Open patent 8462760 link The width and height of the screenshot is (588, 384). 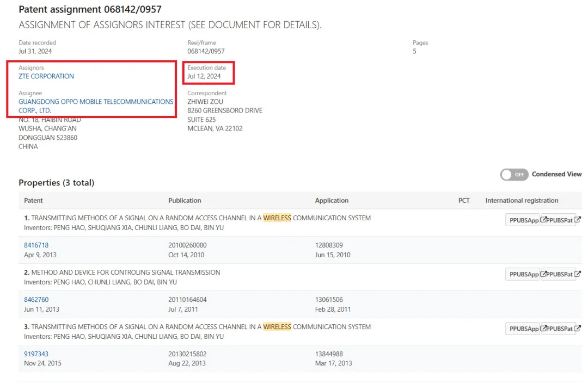click(36, 300)
